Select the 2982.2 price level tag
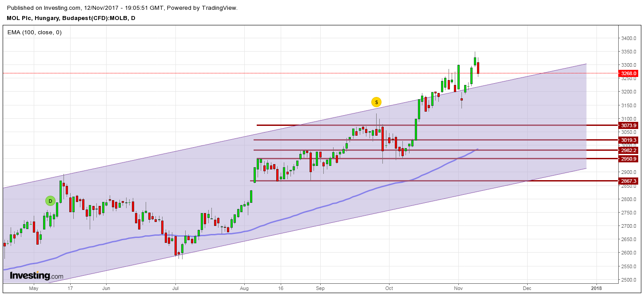The image size is (644, 294). coord(628,150)
